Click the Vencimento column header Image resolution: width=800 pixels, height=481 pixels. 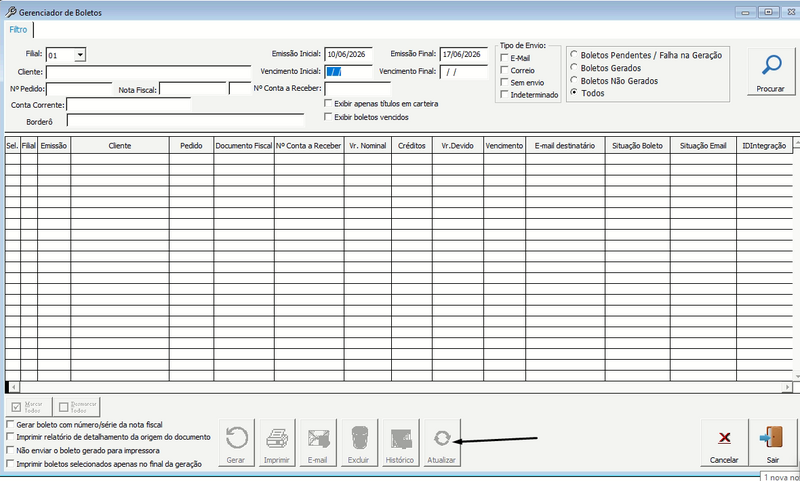(505, 145)
